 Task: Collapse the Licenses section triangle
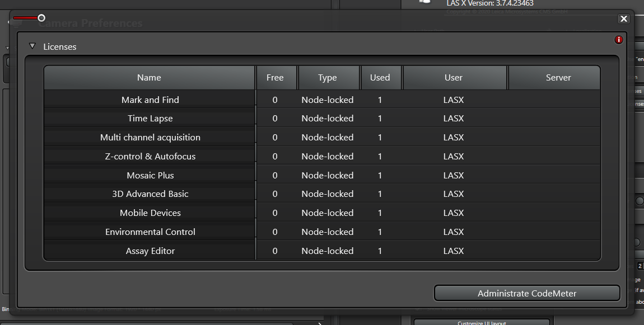[32, 46]
